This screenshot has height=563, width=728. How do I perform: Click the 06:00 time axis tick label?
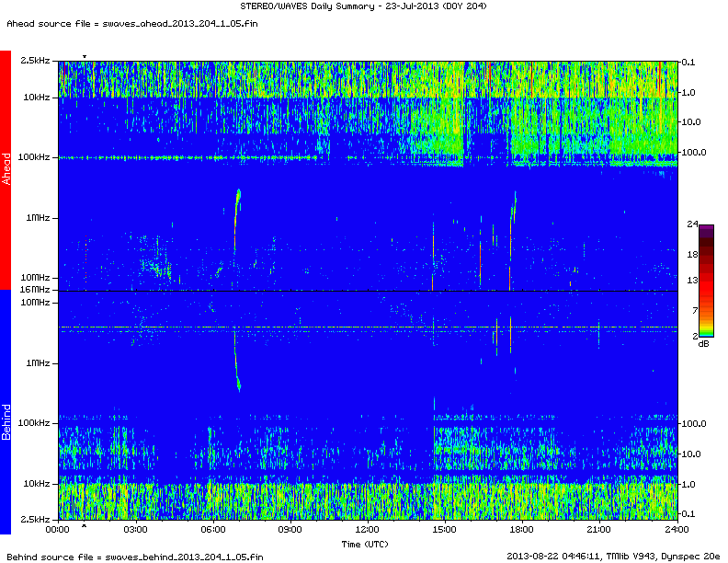[212, 530]
